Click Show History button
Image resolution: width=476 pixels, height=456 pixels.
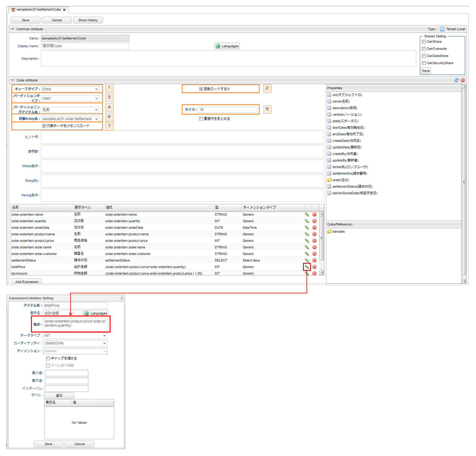click(x=88, y=20)
